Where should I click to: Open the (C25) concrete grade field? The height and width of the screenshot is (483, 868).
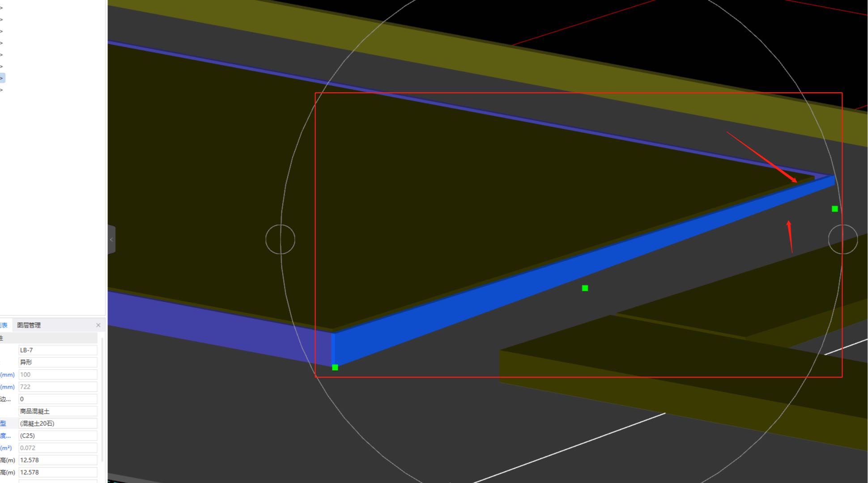point(58,436)
